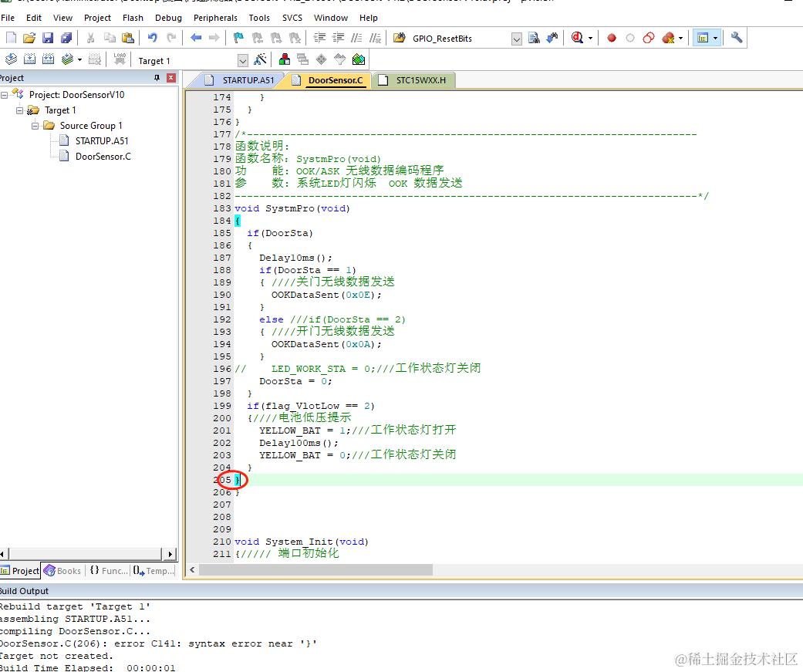Toggle bookmark with the blue flag icon
The width and height of the screenshot is (803, 672).
(x=238, y=38)
